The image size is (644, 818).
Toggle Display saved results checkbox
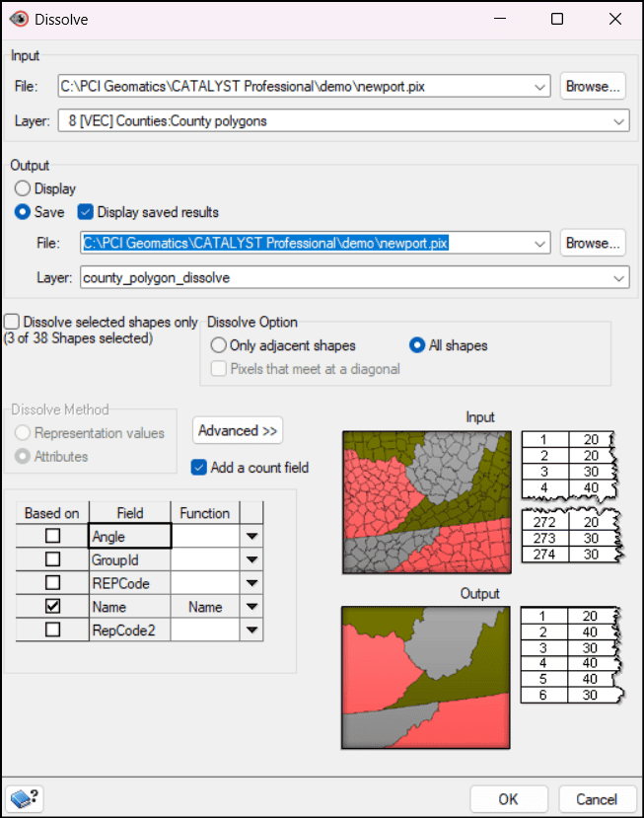tap(85, 212)
